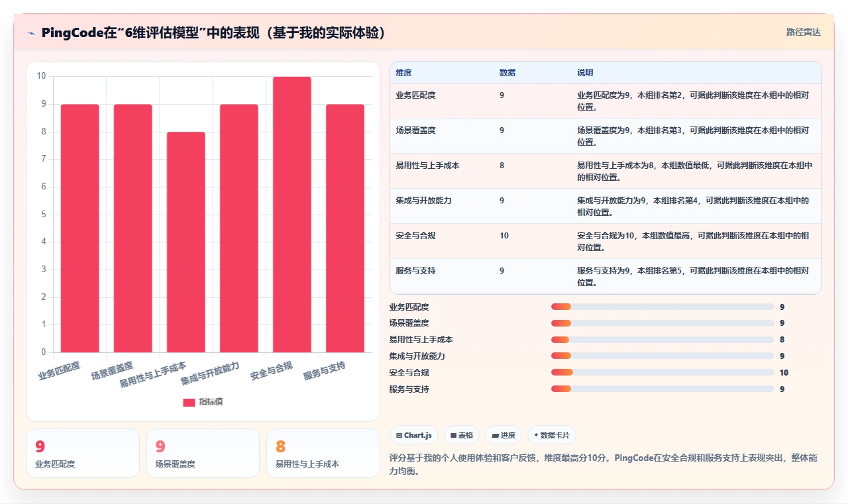Click the 服务与支持 bar in the chart

(x=345, y=228)
